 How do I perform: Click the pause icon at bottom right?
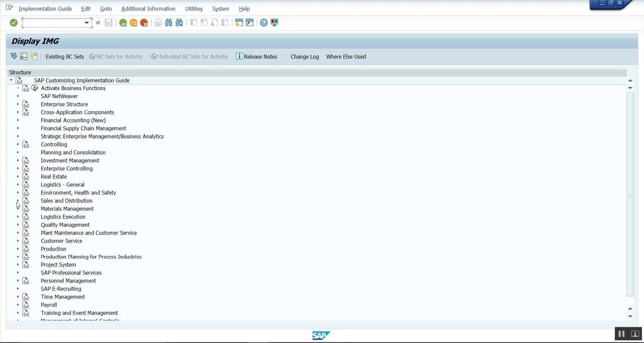(x=621, y=334)
